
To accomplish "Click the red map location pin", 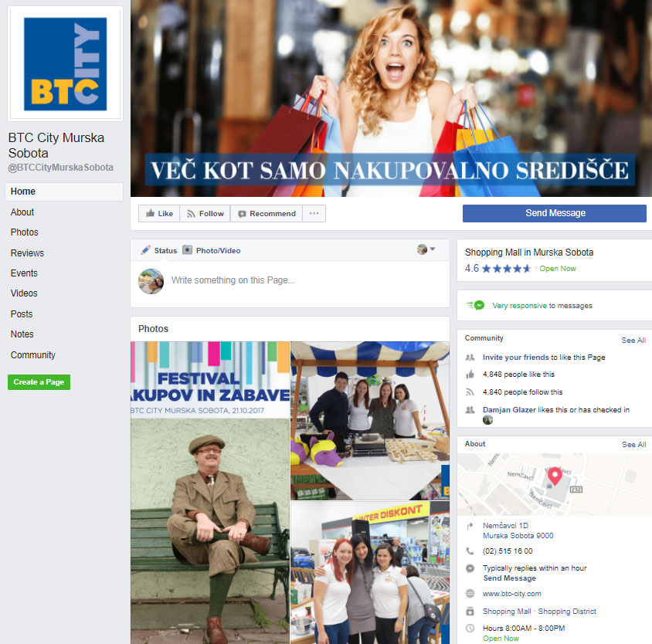I will pyautogui.click(x=553, y=476).
